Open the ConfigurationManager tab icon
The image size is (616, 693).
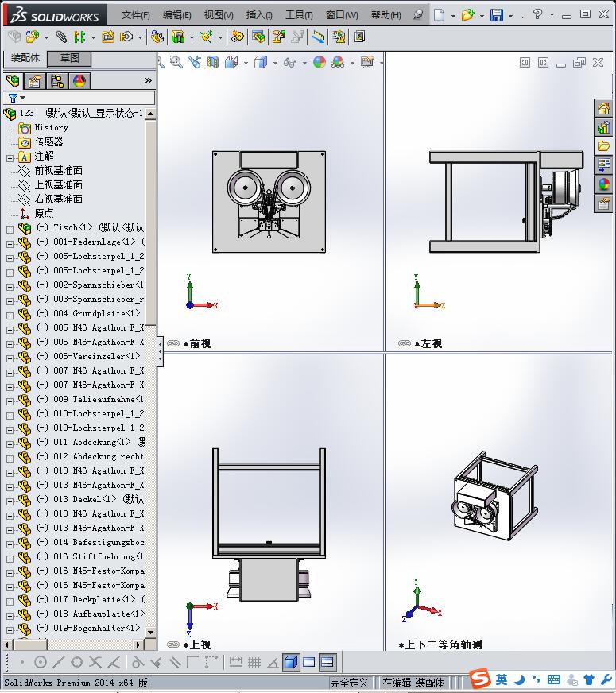click(56, 81)
